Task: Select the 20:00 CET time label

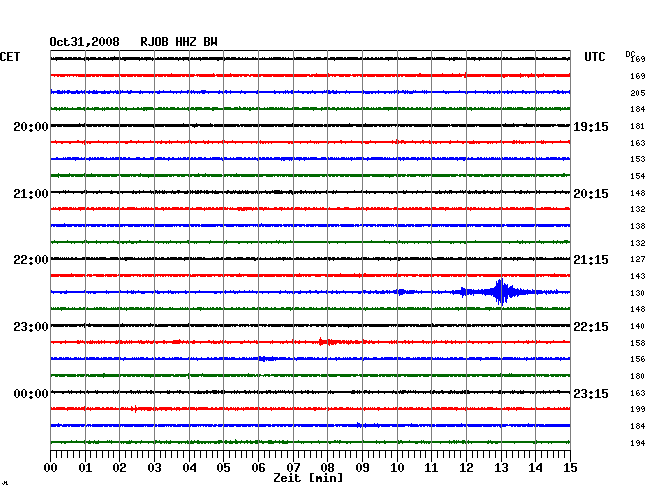Action: coord(31,126)
